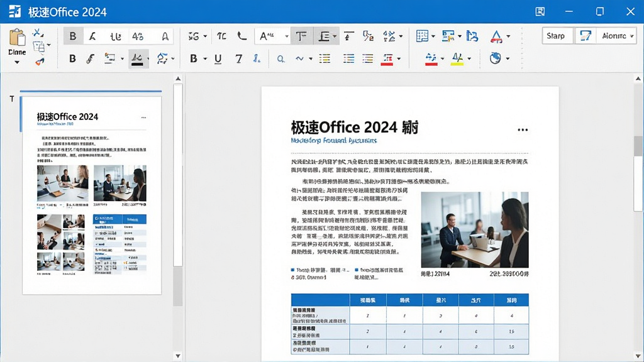Viewport: 644px width, 362px height.
Task: Click the blue icon left of red-based A
Action: pos(472,36)
